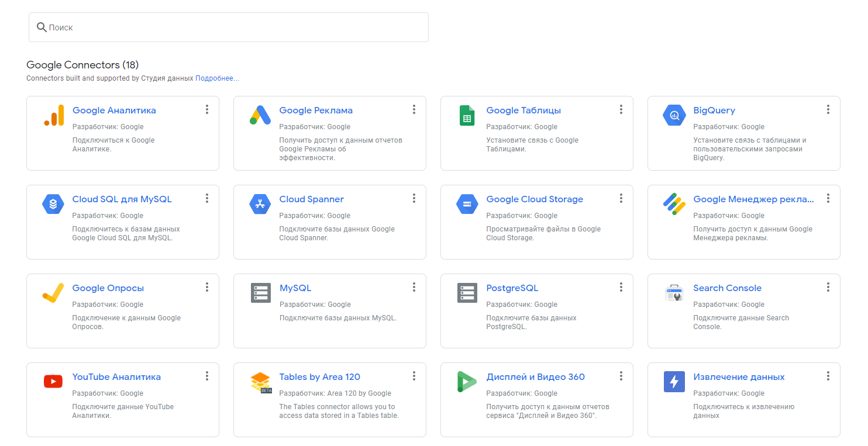Choose the Cloud SQL для MySQL title

(x=122, y=199)
